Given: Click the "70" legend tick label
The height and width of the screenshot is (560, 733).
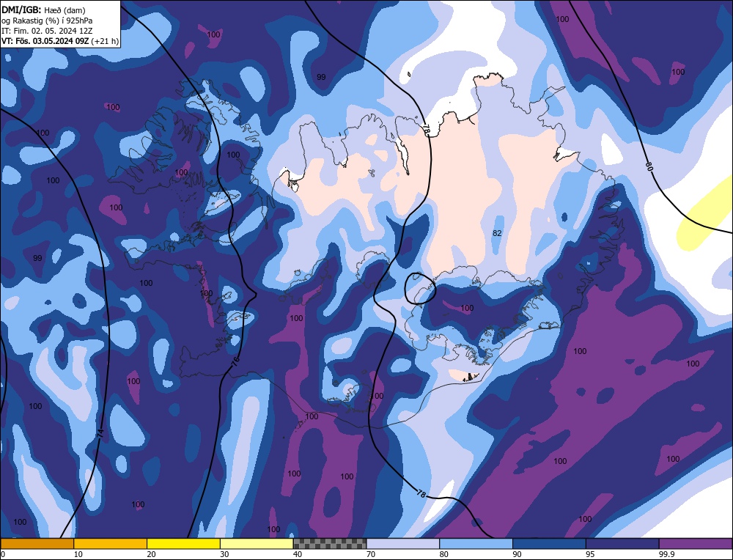Looking at the screenshot, I should click(371, 554).
